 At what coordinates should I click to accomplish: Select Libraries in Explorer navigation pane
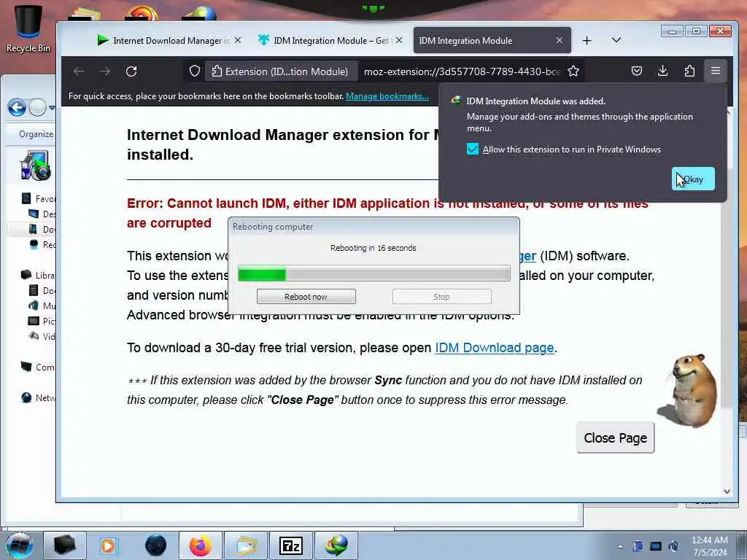tap(38, 275)
